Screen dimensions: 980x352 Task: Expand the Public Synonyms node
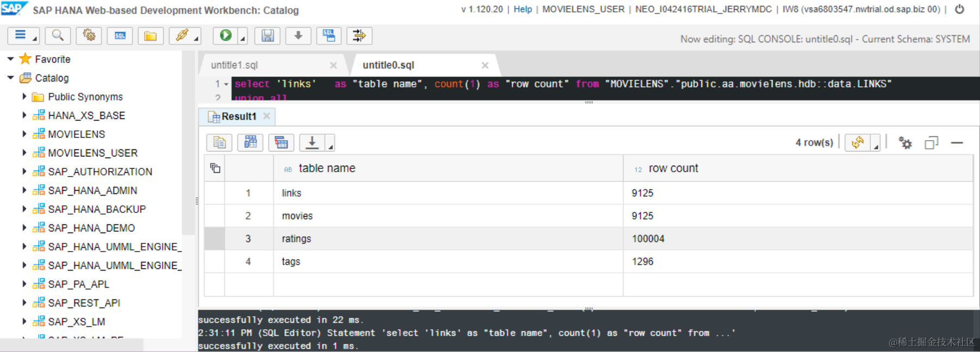point(24,96)
